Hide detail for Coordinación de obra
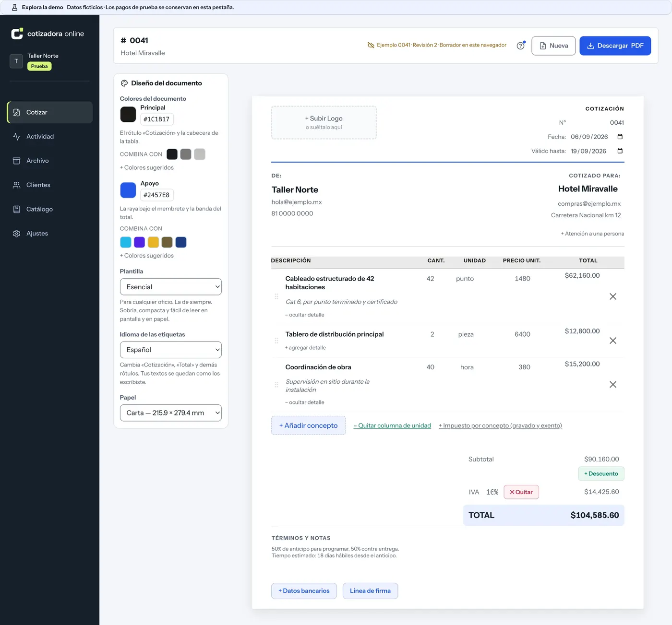Image resolution: width=672 pixels, height=625 pixels. pyautogui.click(x=305, y=402)
